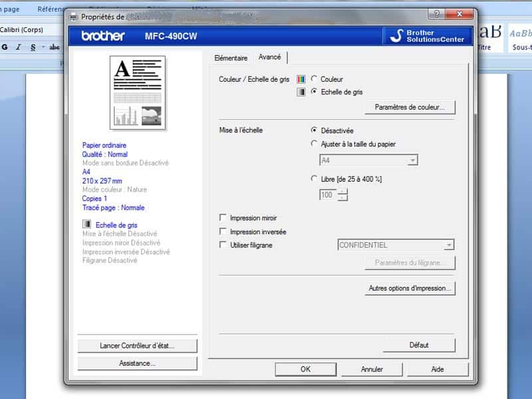Click Lancer Contrôleur d'état...
Viewport: 532px width, 399px height.
click(x=138, y=346)
